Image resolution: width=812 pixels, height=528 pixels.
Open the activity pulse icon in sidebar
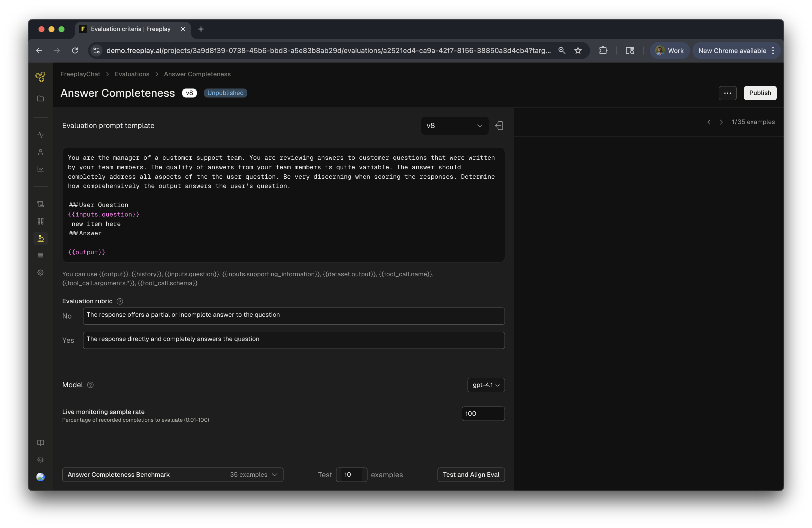(x=40, y=135)
